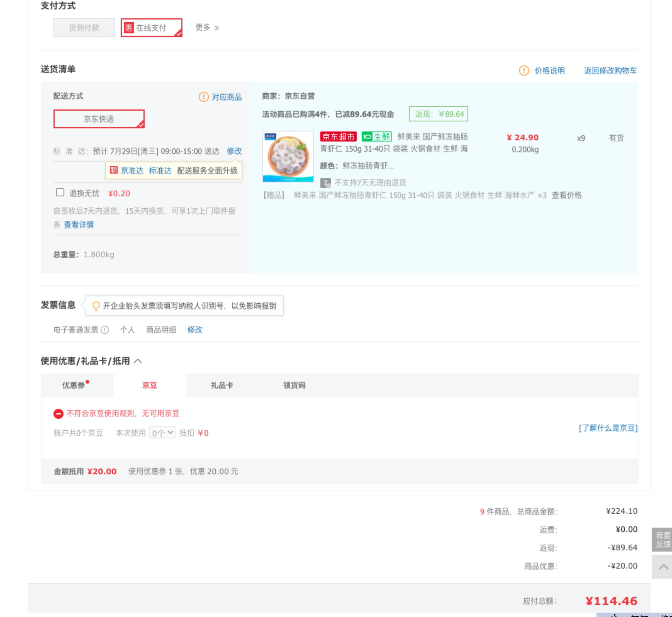This screenshot has width=672, height=617.
Task: Open the shrimp product thumbnail
Action: [288, 156]
